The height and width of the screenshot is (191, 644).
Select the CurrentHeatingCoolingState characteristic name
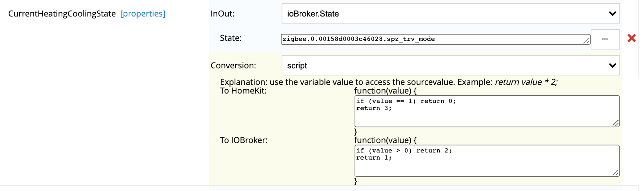(62, 14)
